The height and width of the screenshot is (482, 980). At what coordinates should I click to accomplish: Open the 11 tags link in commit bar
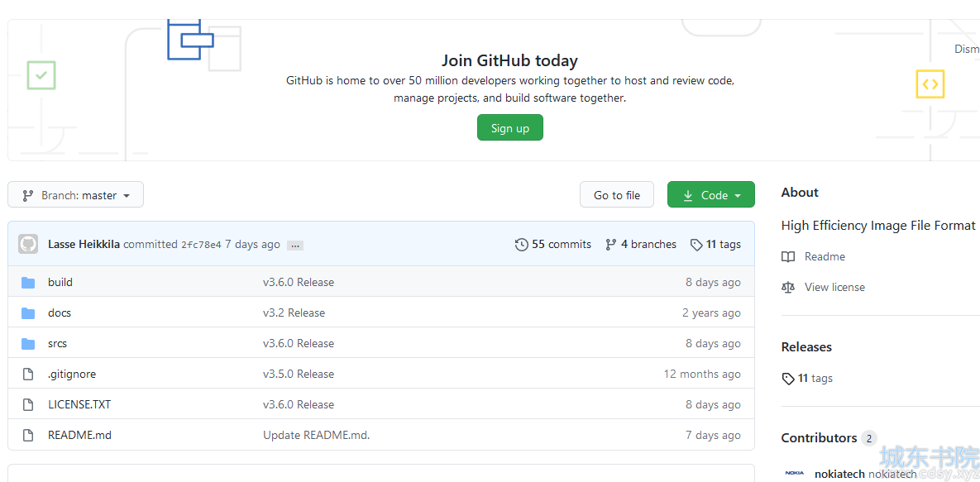(715, 245)
